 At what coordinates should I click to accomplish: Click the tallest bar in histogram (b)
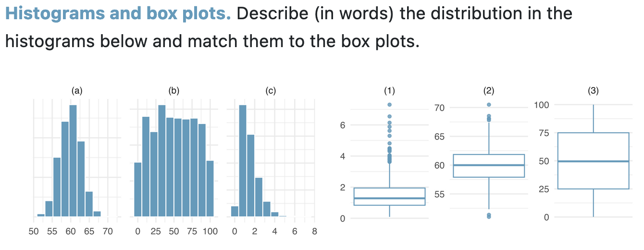pyautogui.click(x=162, y=161)
